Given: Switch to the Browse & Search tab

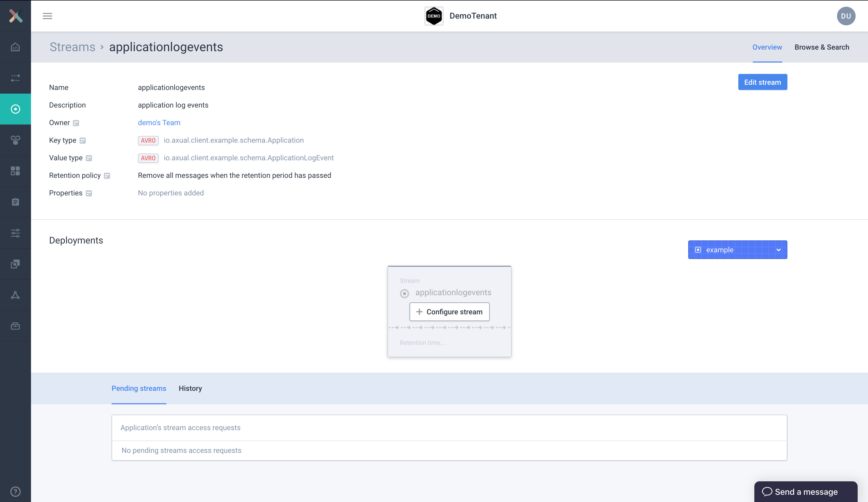Looking at the screenshot, I should (822, 47).
